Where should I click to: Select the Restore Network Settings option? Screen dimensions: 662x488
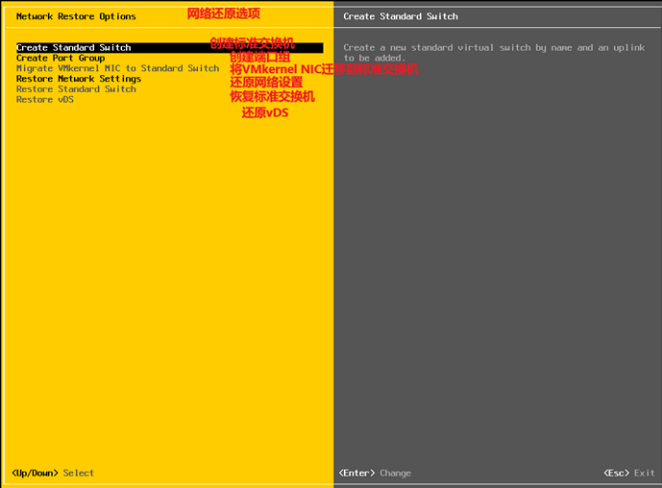[x=78, y=78]
